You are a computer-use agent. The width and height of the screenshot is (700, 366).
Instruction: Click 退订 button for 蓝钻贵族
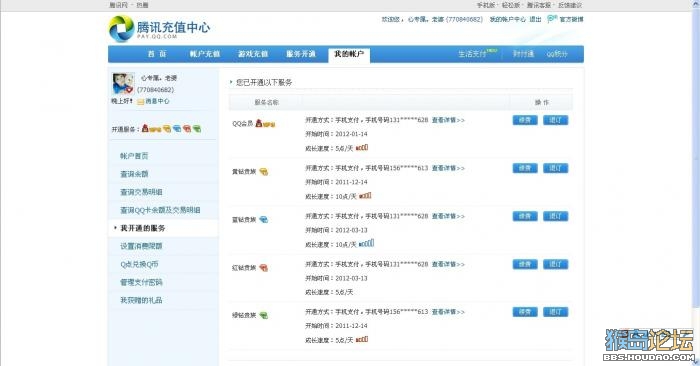(555, 216)
